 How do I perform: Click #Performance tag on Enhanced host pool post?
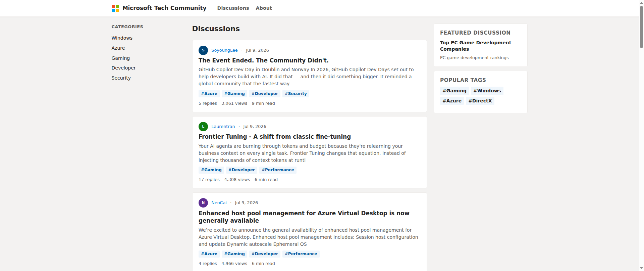pos(301,254)
